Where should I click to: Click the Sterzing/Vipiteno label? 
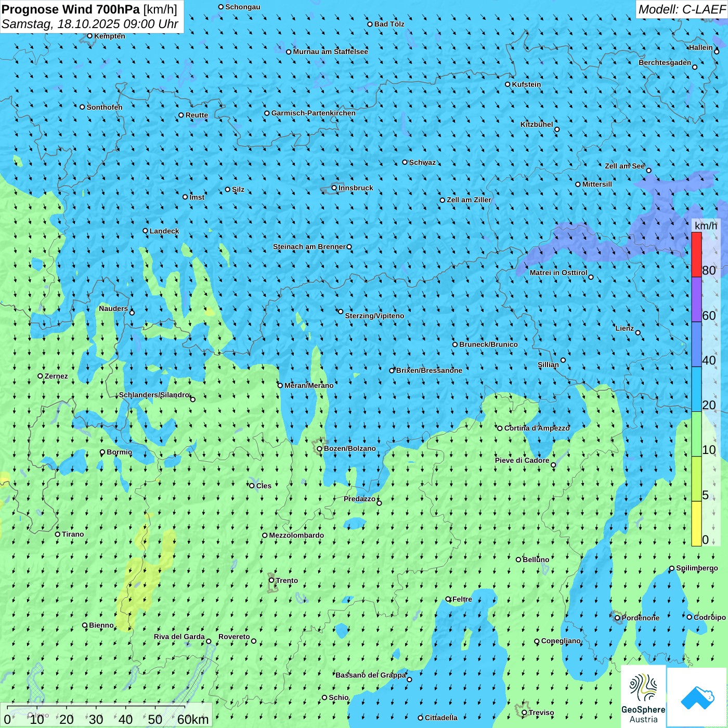(x=374, y=316)
